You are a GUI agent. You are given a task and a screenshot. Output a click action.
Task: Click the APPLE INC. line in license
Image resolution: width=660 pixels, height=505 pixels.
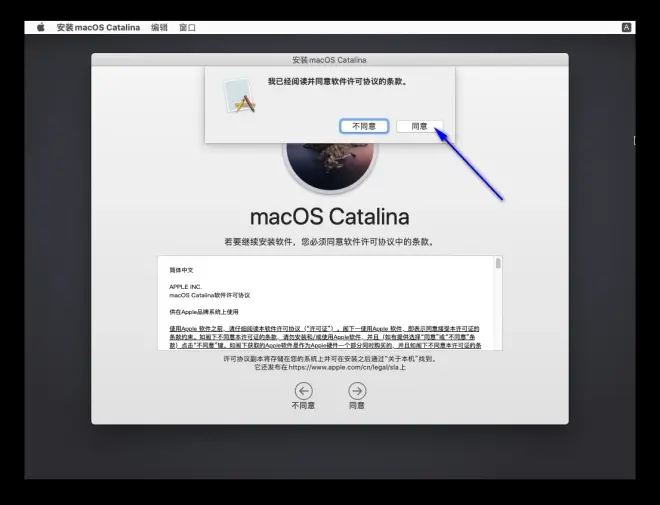click(x=186, y=287)
